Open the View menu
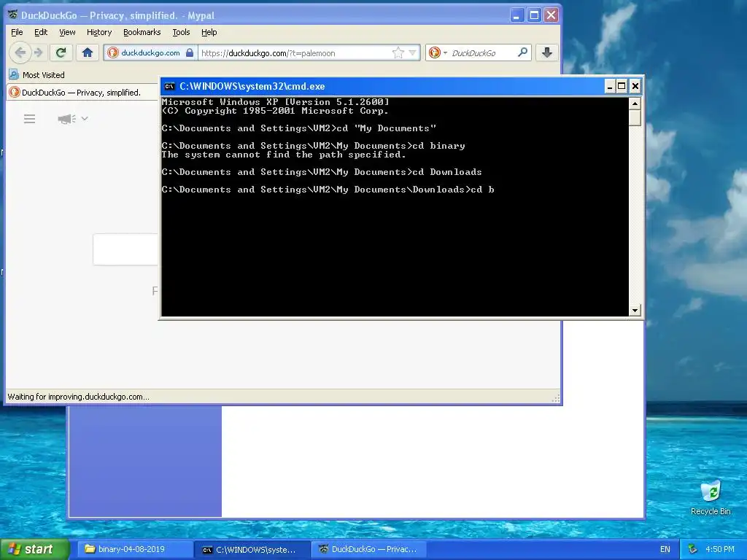The width and height of the screenshot is (747, 560). [x=67, y=32]
